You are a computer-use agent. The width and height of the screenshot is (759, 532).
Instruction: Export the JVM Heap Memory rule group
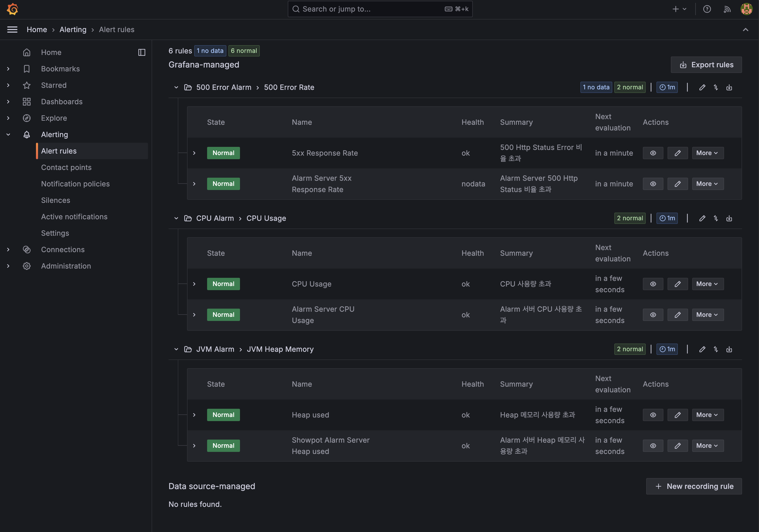coord(729,349)
